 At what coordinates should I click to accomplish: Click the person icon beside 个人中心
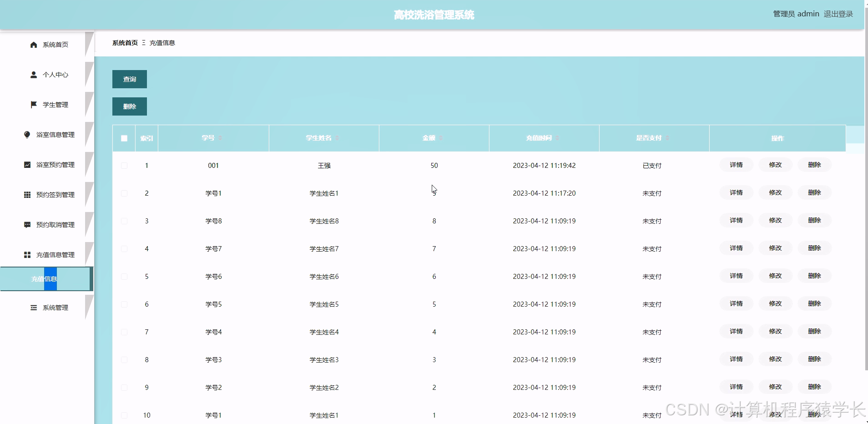pyautogui.click(x=34, y=75)
